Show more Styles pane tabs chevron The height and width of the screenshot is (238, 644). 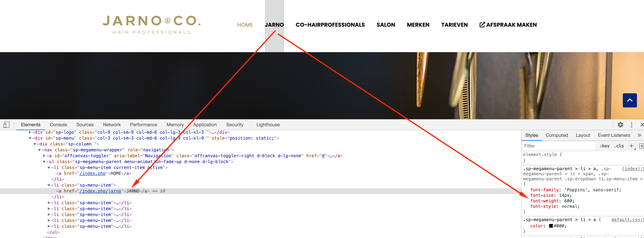coord(639,135)
